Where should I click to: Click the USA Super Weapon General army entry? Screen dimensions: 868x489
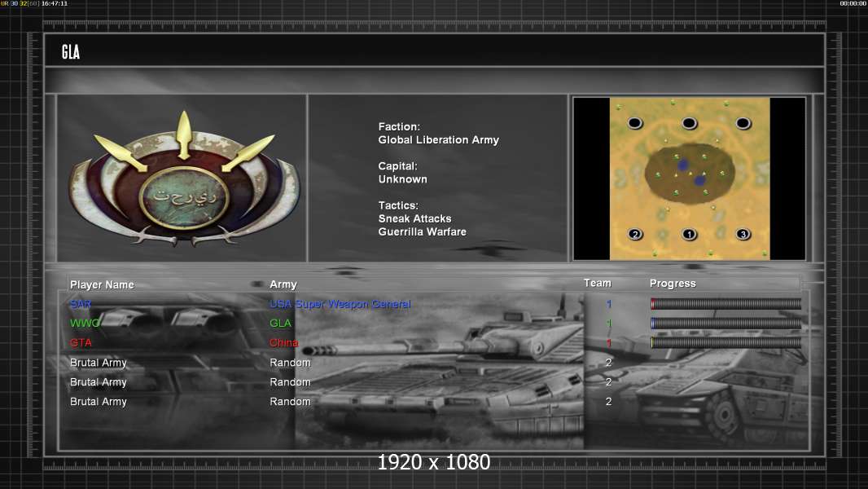340,304
